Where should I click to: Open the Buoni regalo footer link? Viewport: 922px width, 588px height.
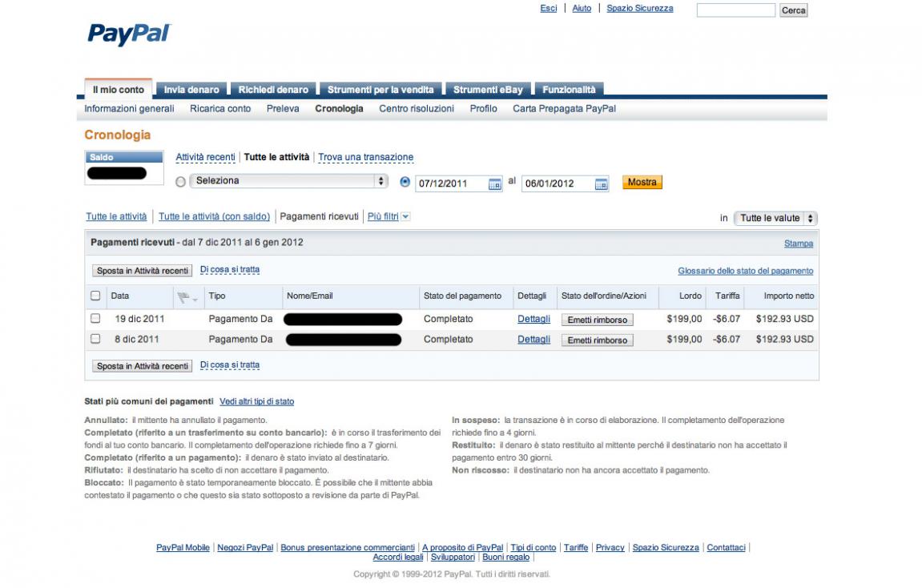point(505,557)
